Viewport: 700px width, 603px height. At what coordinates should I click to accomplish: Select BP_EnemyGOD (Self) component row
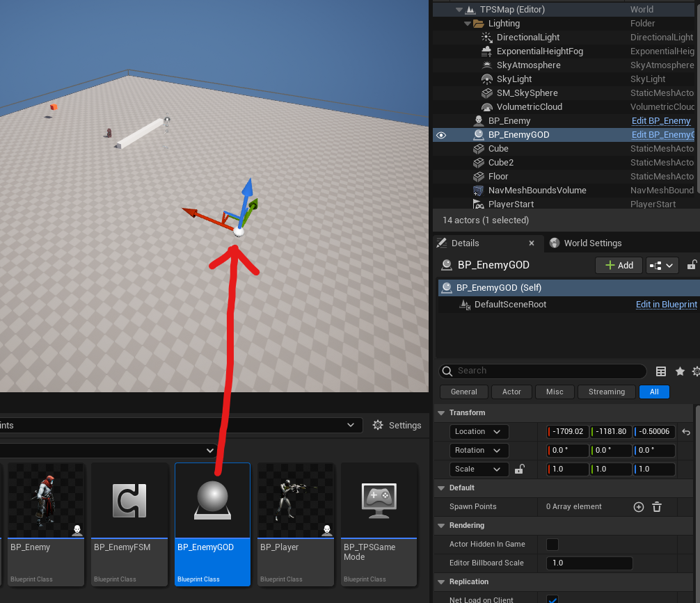tap(568, 288)
